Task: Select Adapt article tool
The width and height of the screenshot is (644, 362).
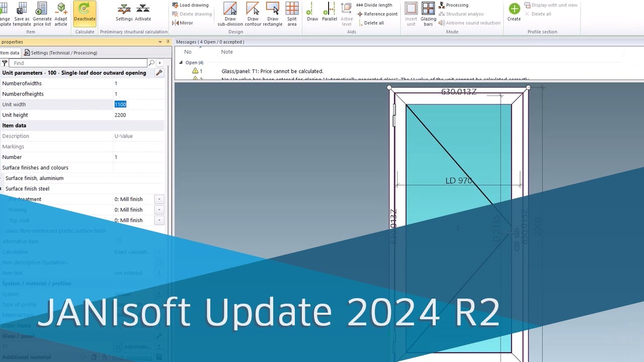Action: tap(61, 14)
